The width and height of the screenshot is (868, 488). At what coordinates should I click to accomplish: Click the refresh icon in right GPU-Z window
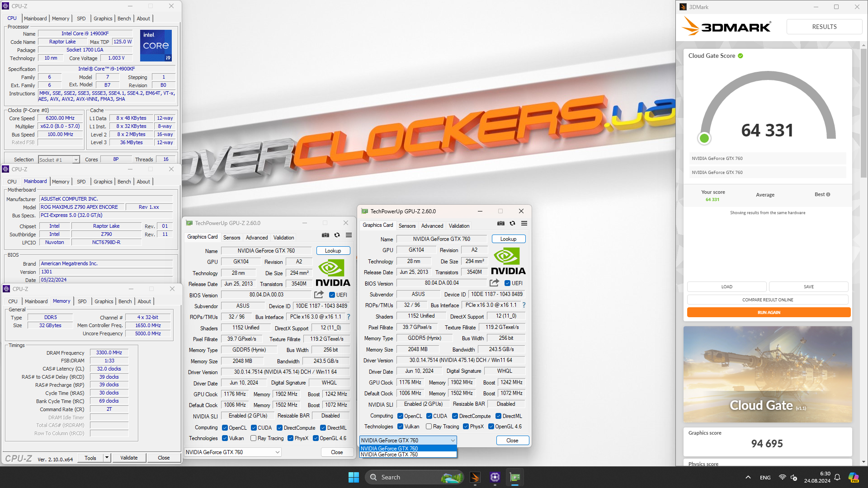point(512,223)
